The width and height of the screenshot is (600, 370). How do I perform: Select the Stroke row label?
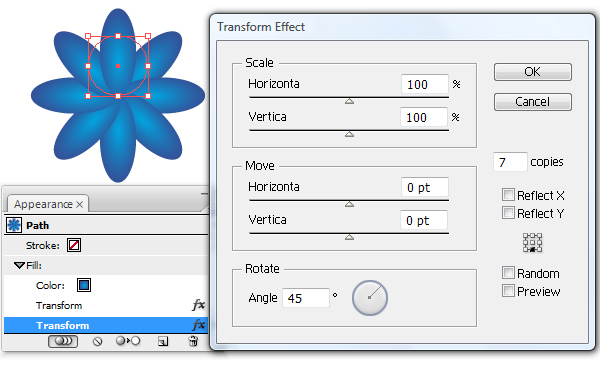[x=43, y=245]
